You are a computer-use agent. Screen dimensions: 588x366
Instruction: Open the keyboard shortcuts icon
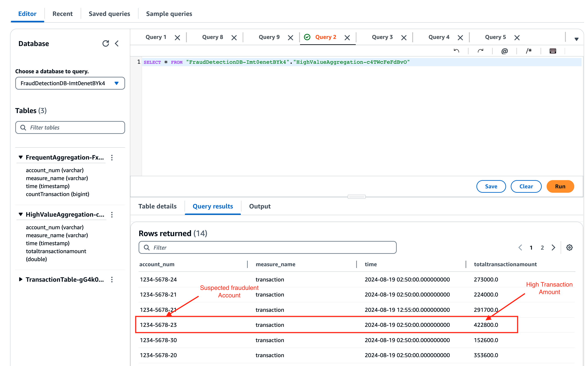[553, 51]
